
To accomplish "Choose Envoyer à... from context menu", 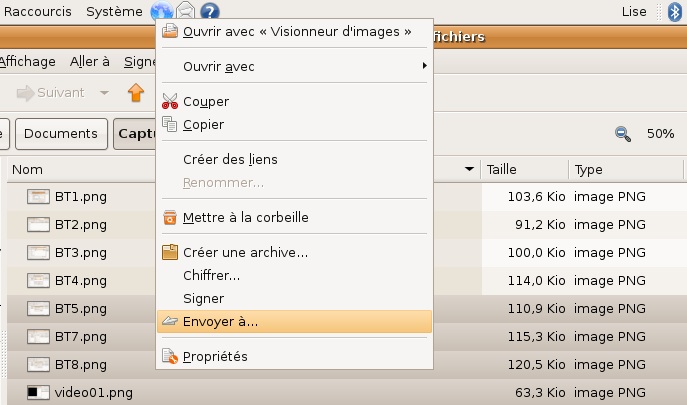I will [220, 322].
